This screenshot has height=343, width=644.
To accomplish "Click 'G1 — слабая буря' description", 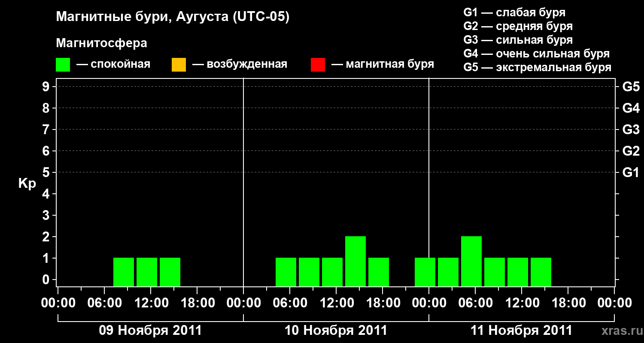I will pyautogui.click(x=514, y=12).
